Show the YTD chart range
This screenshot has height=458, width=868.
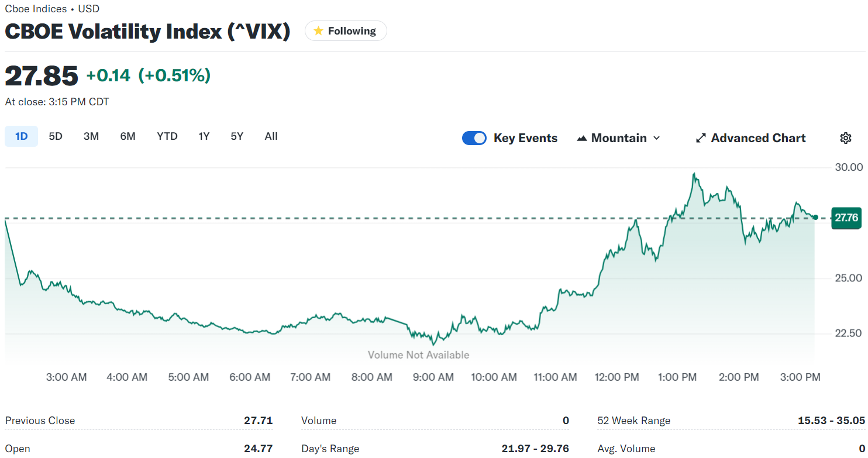[x=167, y=136]
